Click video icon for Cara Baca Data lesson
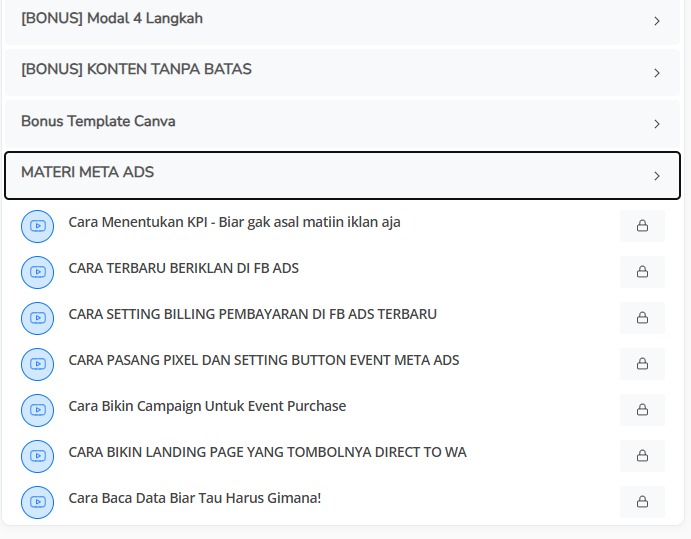 [37, 502]
